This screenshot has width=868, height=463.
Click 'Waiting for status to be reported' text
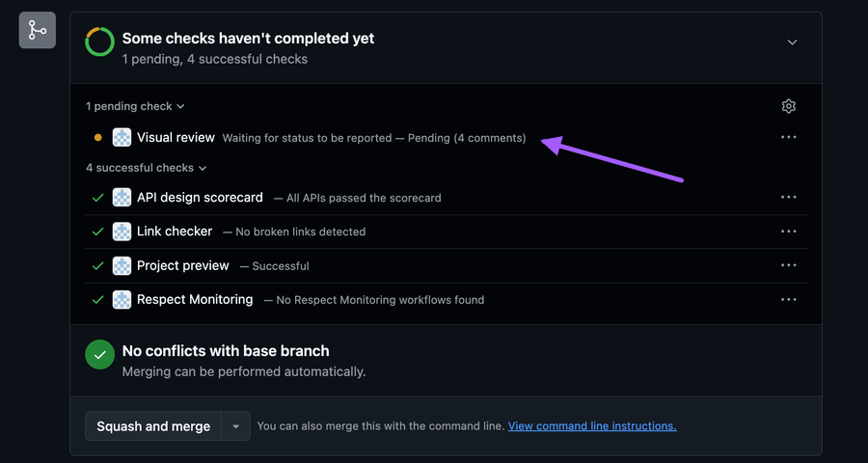[x=308, y=138]
